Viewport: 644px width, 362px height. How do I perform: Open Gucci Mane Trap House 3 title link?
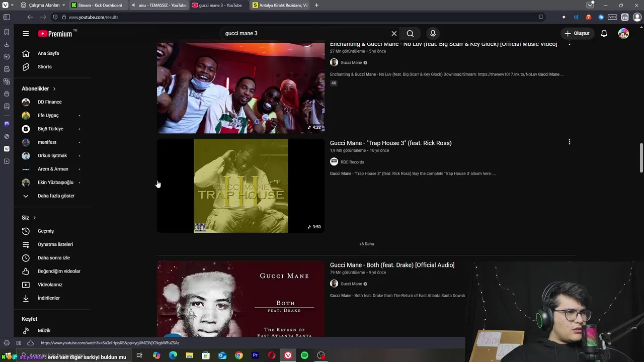click(390, 143)
